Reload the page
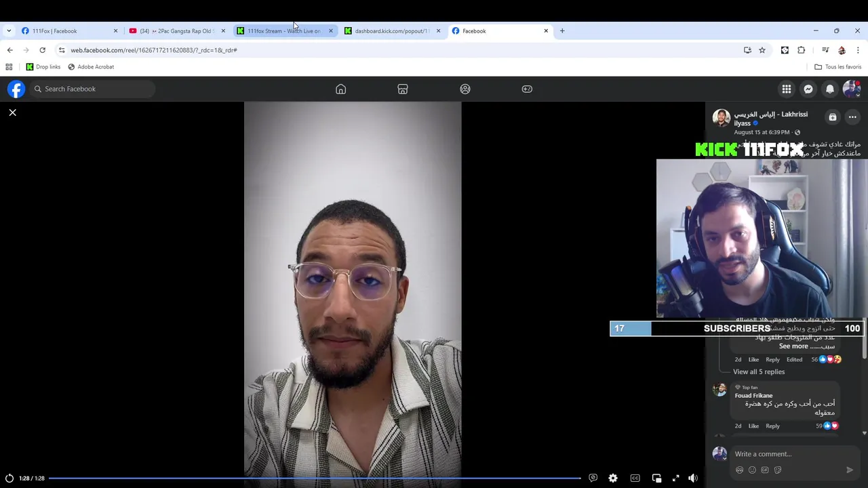Screen dimensions: 868x488 [x=42, y=50]
